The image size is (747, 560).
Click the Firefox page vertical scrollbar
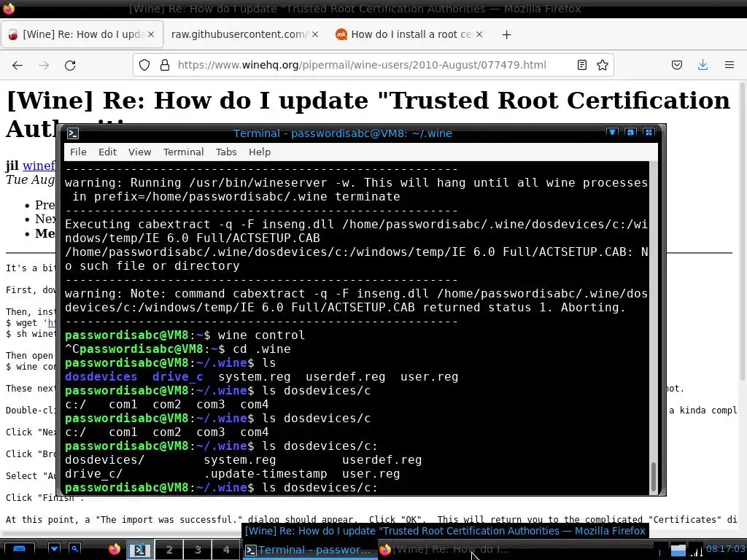coord(742,231)
